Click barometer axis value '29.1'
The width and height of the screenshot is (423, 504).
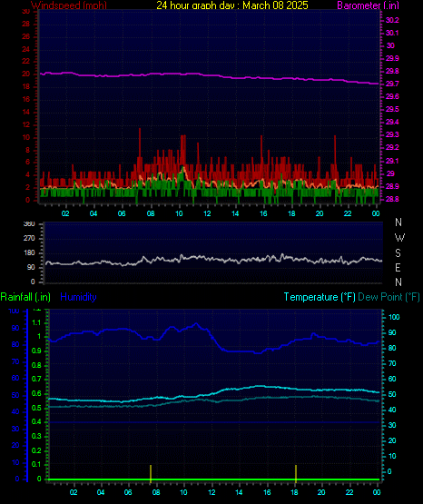(392, 161)
